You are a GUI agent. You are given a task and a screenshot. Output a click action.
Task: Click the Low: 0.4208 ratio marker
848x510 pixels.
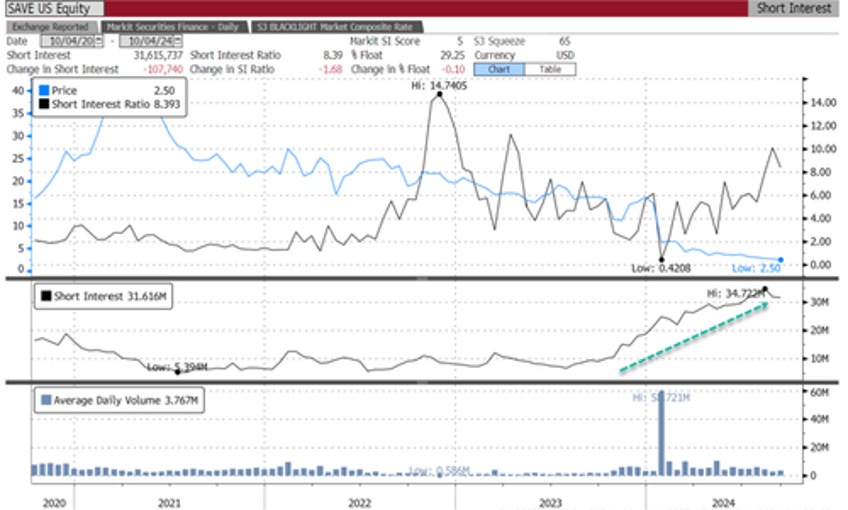pyautogui.click(x=661, y=260)
